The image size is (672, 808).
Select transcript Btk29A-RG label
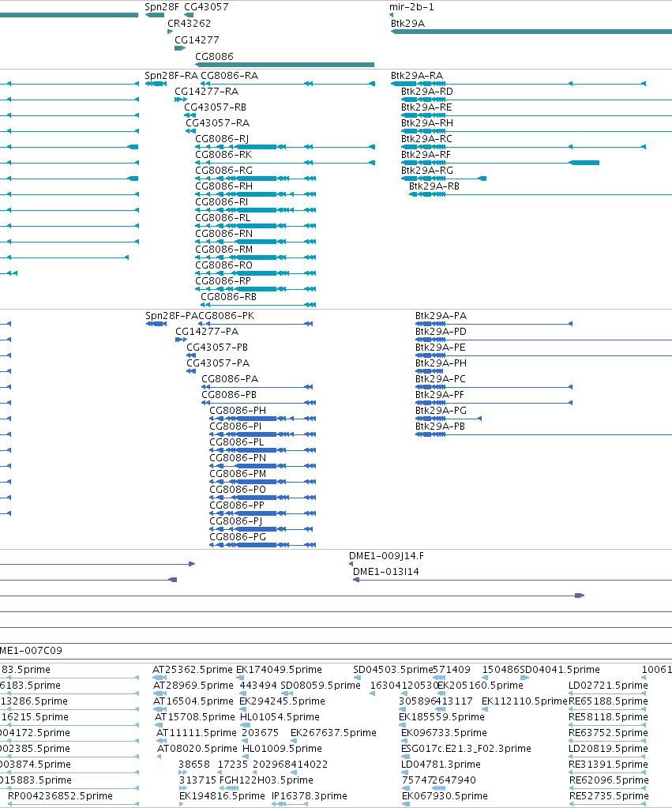(427, 170)
